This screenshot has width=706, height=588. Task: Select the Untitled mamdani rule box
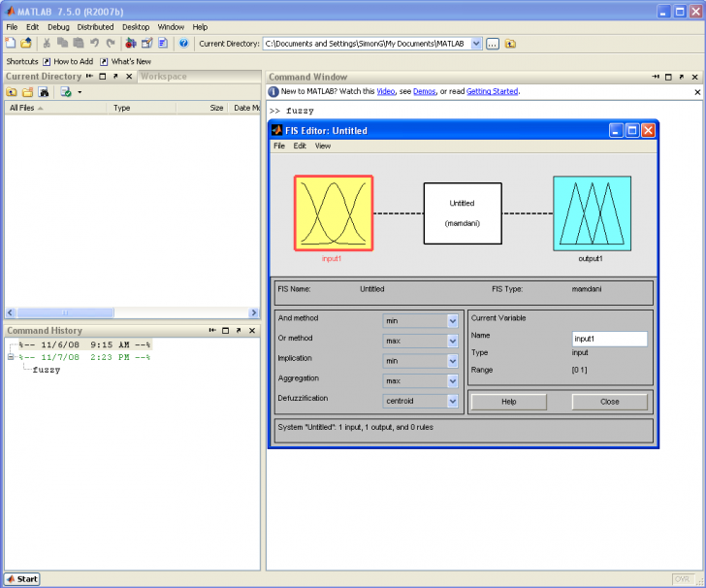(463, 213)
